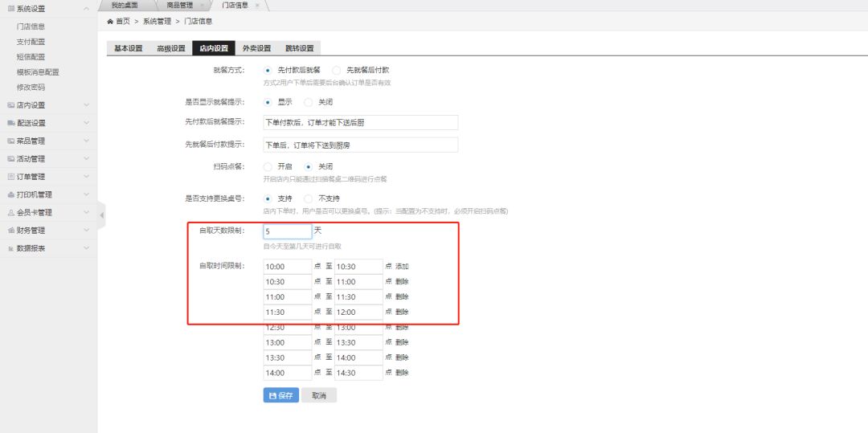The width and height of the screenshot is (868, 433).
Task: Delete the 14:00 to 14:30 slot
Action: coord(402,373)
